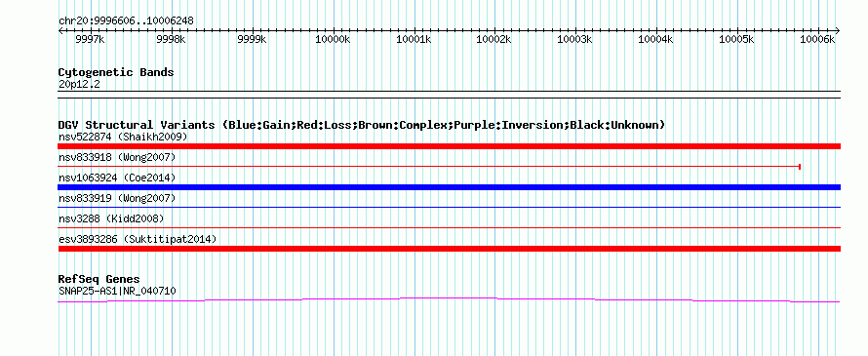Click the thick red bar under nsv522874

(x=449, y=146)
